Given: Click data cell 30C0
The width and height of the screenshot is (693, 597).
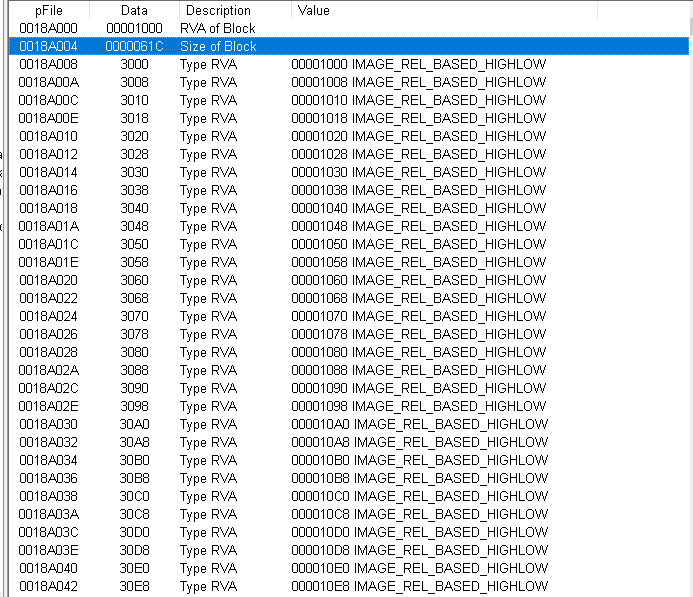Looking at the screenshot, I should pyautogui.click(x=134, y=497).
